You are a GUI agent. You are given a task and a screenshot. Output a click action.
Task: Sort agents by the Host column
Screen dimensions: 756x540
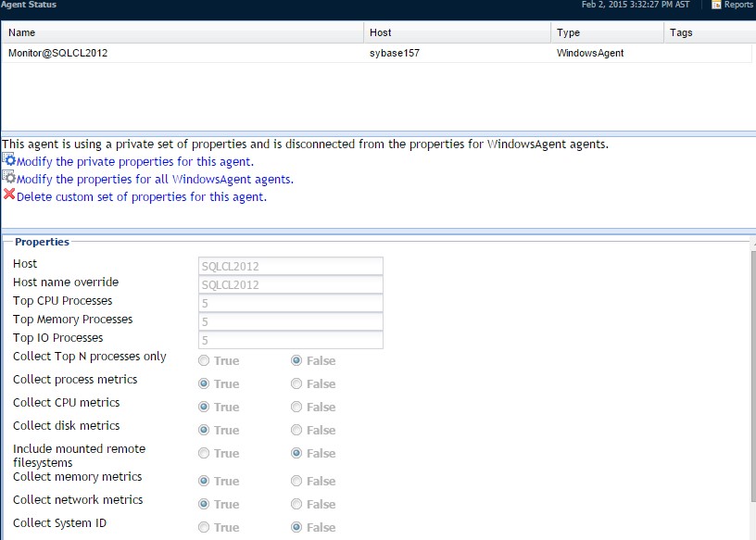tap(379, 32)
